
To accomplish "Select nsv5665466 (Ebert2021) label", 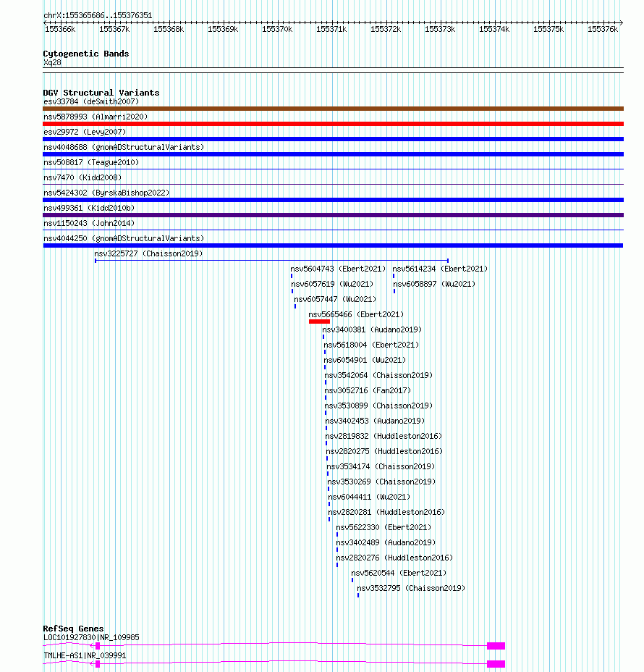I will click(356, 314).
